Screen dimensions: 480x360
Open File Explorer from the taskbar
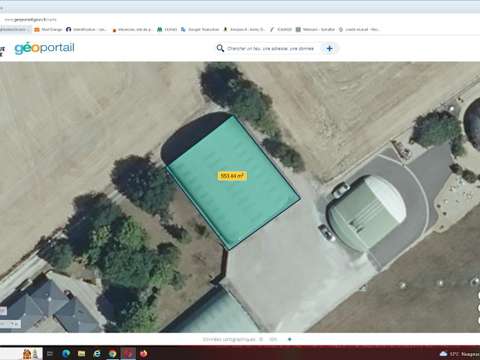[82, 354]
